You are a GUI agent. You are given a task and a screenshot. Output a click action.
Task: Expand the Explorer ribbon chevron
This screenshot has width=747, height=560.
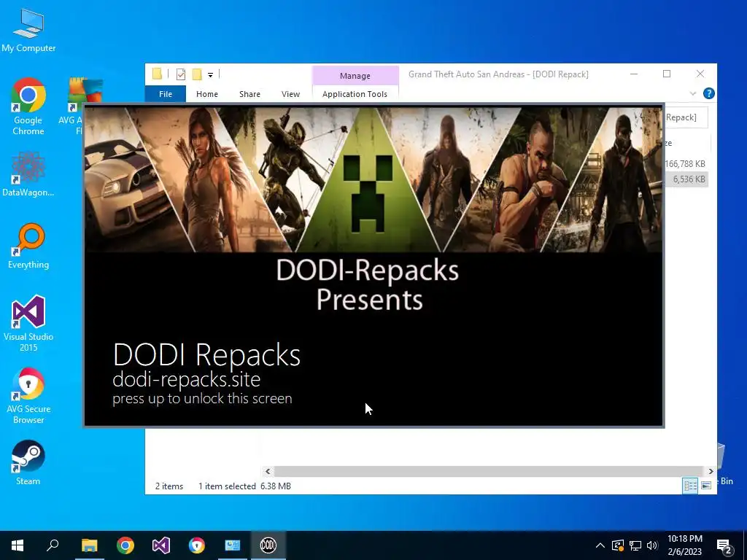pos(693,94)
